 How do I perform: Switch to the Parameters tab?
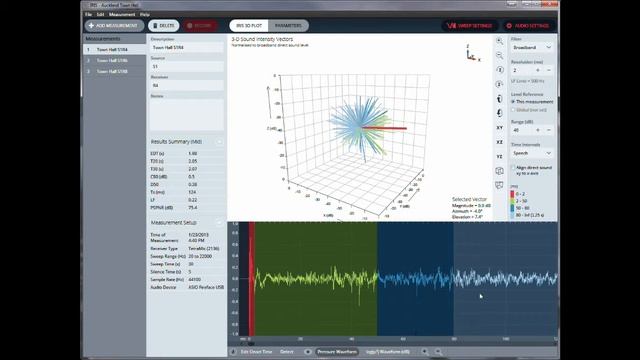coord(288,25)
